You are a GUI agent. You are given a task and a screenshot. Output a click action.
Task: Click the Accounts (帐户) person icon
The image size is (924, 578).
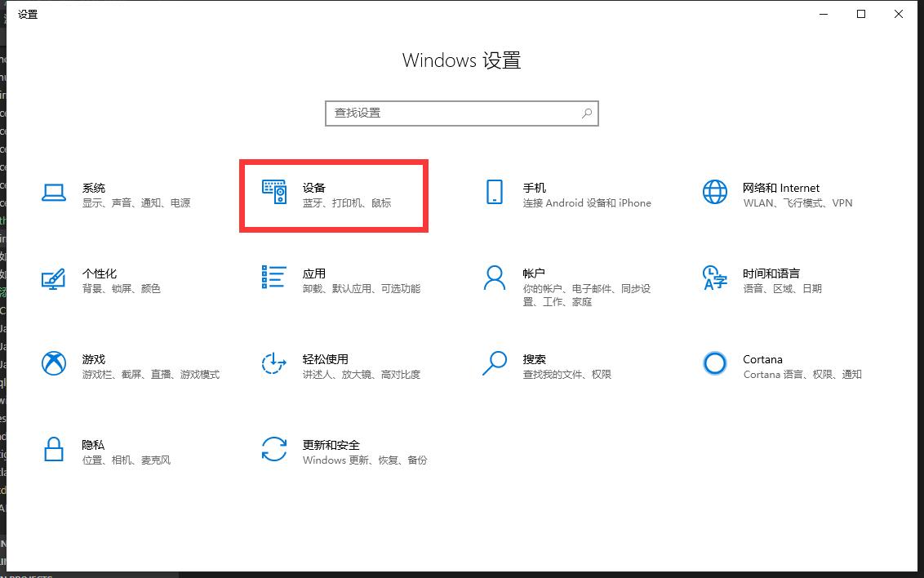click(x=494, y=278)
